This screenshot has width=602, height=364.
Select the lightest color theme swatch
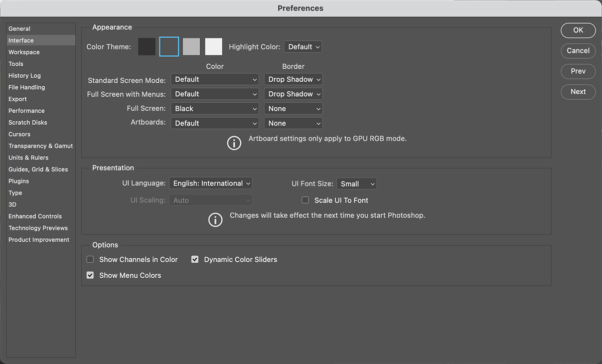click(x=214, y=47)
